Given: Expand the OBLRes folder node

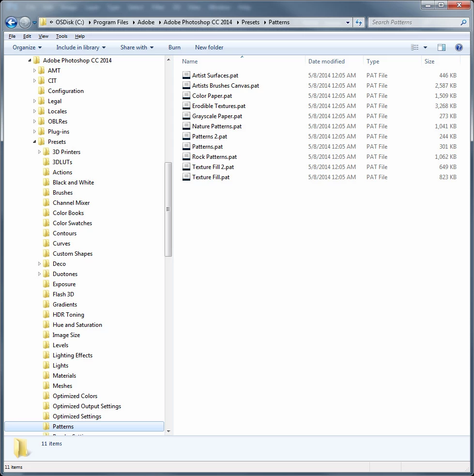Looking at the screenshot, I should [x=34, y=122].
